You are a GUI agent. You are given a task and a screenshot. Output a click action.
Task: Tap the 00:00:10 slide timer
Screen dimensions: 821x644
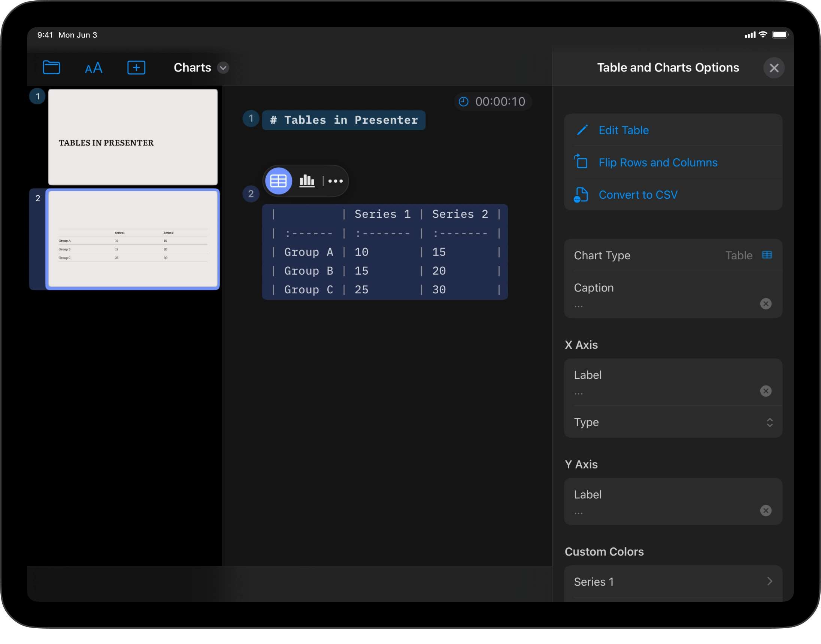[500, 101]
